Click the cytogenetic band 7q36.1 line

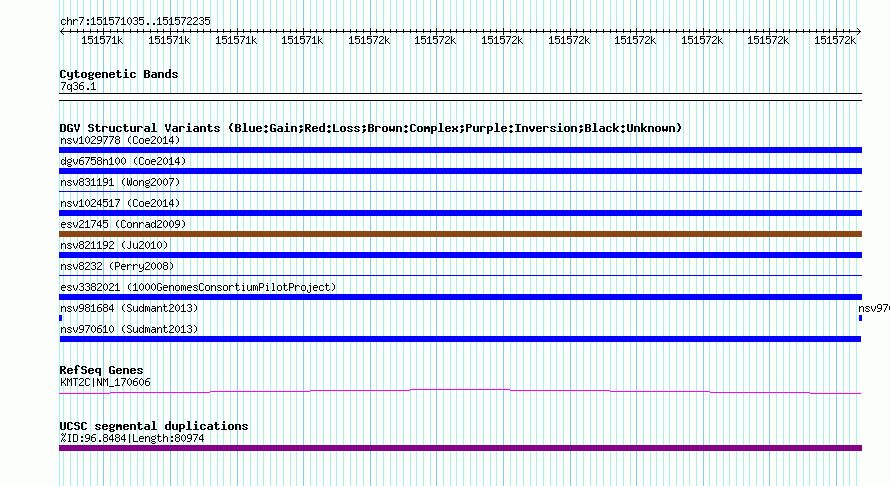460,97
